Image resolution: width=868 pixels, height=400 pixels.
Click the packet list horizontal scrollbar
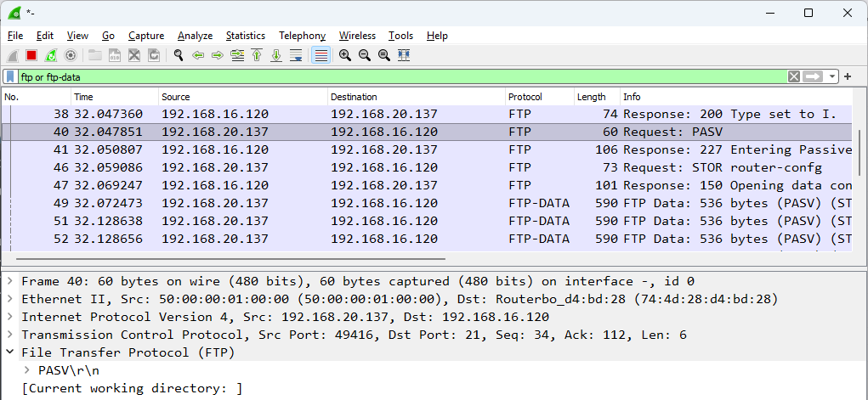tap(230, 258)
